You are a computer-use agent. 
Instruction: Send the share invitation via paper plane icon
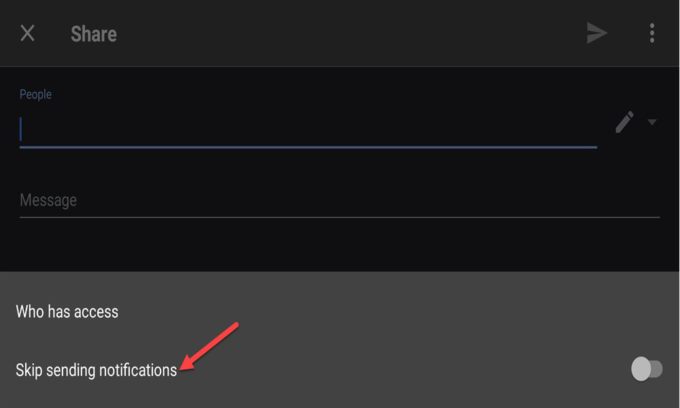(x=597, y=33)
